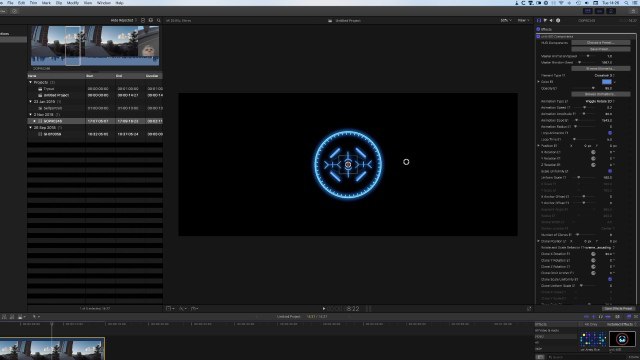Click the Browse Elements button
640x360 pixels.
(600, 69)
